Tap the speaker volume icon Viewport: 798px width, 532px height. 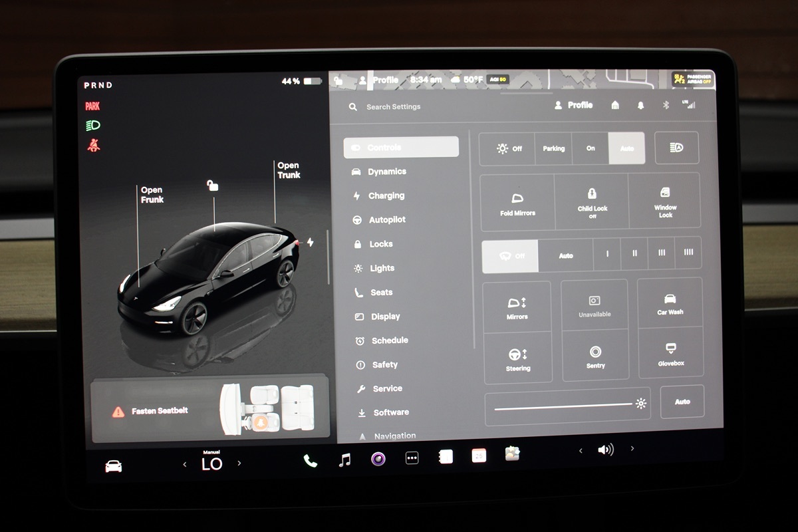(605, 450)
